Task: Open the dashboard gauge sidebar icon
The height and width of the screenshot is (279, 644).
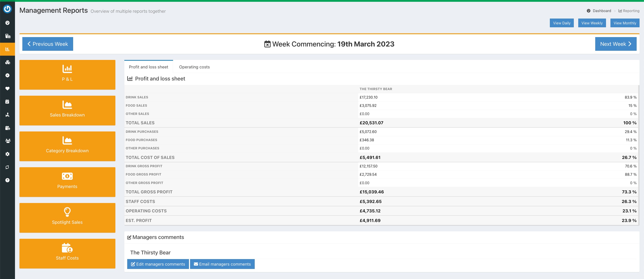Action: (x=8, y=23)
